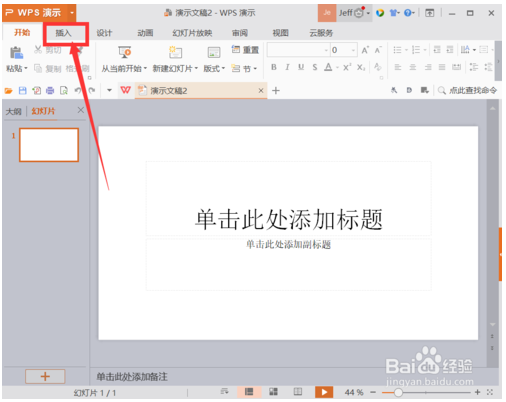This screenshot has width=506, height=402.
Task: Click the Print icon in quick toolbar
Action: pos(50,90)
